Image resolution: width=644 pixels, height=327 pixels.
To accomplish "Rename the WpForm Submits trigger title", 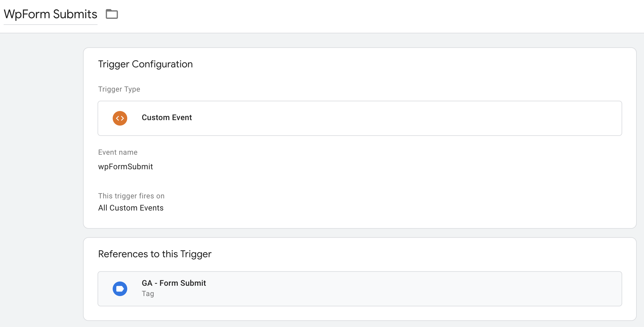I will [x=50, y=14].
